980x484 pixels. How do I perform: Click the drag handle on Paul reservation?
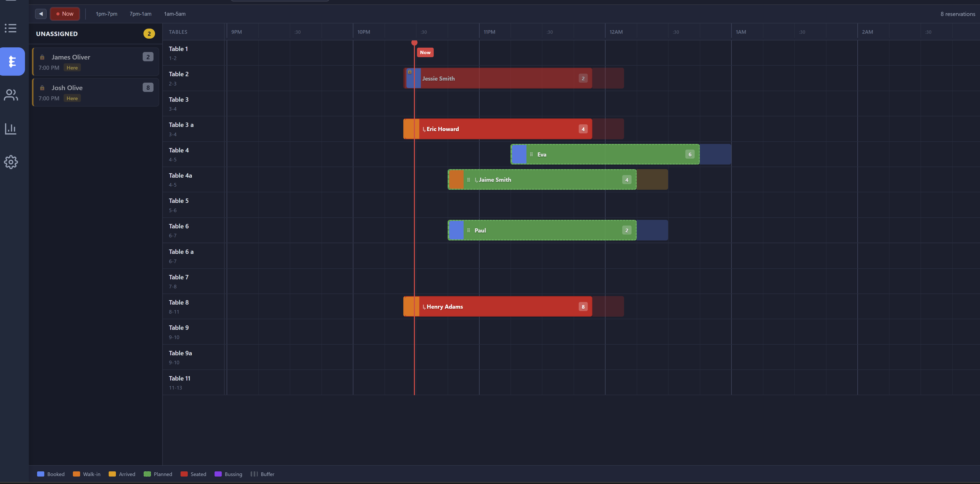[468, 230]
